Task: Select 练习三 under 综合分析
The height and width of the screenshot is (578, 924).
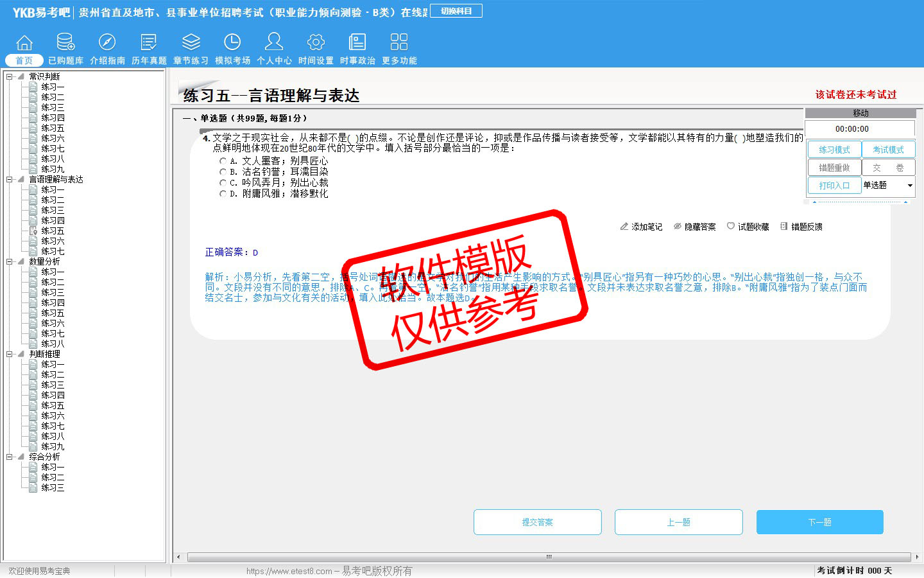Action: pyautogui.click(x=53, y=488)
